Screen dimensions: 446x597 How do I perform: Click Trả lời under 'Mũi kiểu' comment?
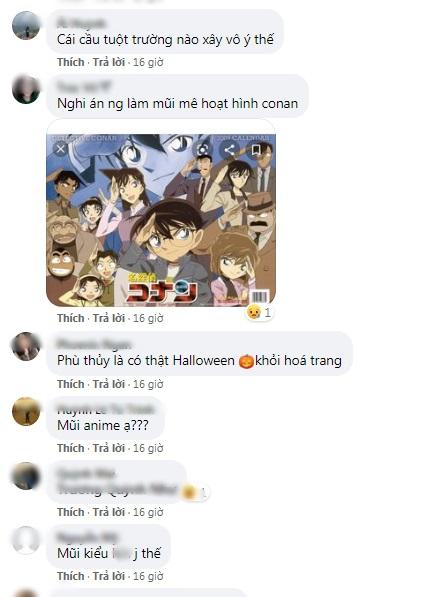(109, 576)
